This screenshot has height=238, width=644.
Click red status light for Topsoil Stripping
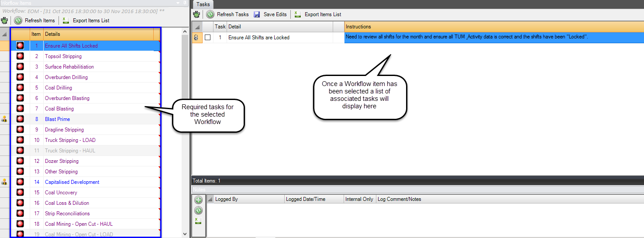[20, 56]
